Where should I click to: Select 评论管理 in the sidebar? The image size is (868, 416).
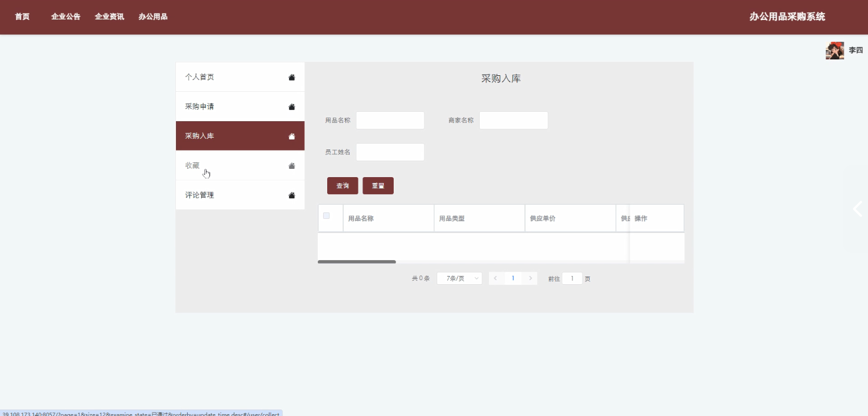point(240,195)
